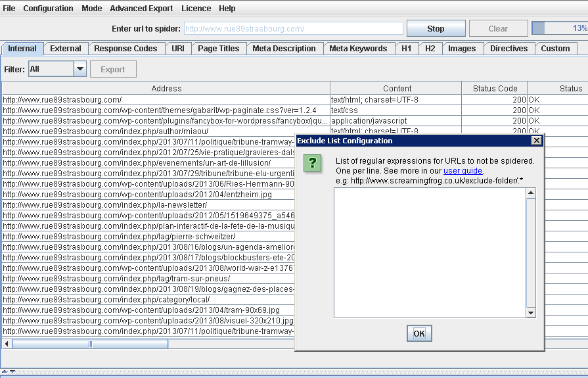Switch to the Response Codes tab
The image size is (588, 378).
[x=125, y=49]
